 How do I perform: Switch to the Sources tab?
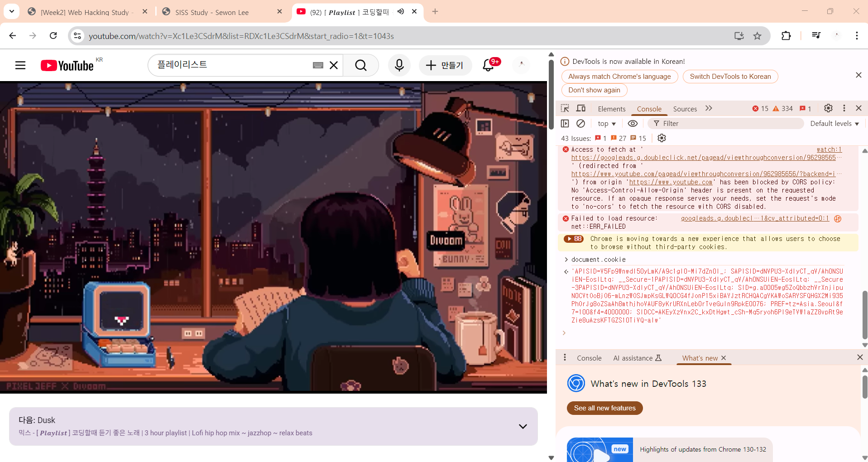click(685, 109)
